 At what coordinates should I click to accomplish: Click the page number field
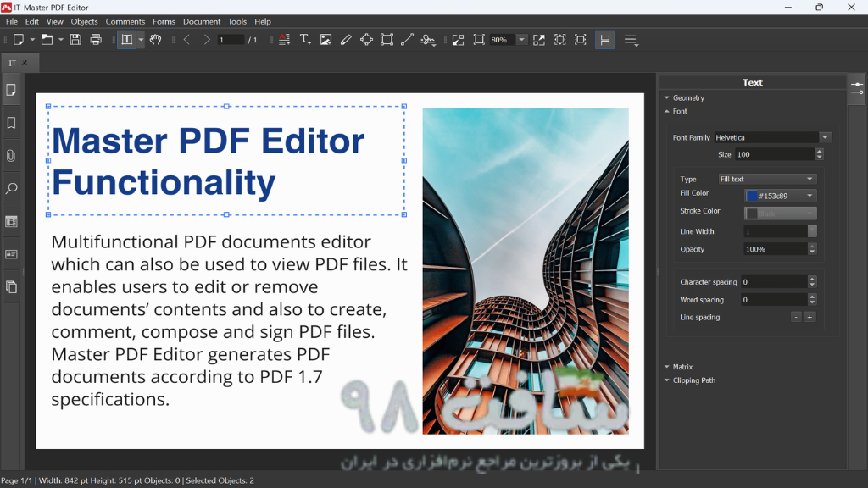pyautogui.click(x=231, y=40)
